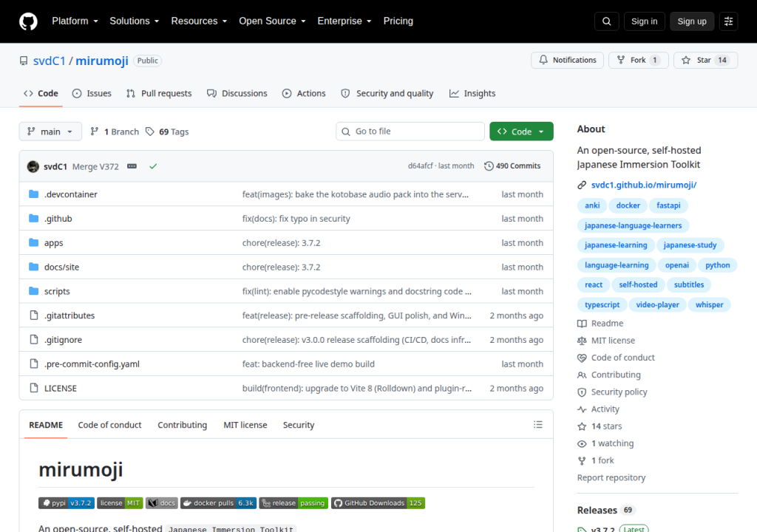The height and width of the screenshot is (532, 757).
Task: Click the green check status icon
Action: pyautogui.click(x=153, y=166)
